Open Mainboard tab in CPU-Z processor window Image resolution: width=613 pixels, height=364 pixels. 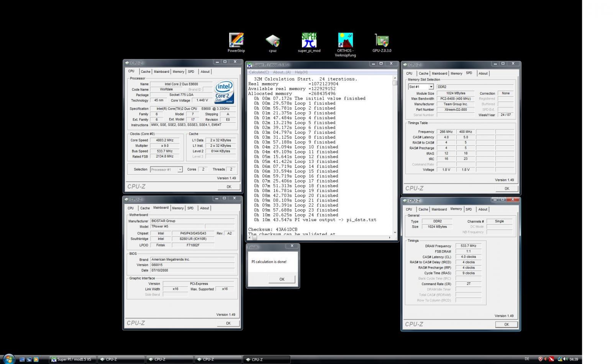[x=161, y=72]
